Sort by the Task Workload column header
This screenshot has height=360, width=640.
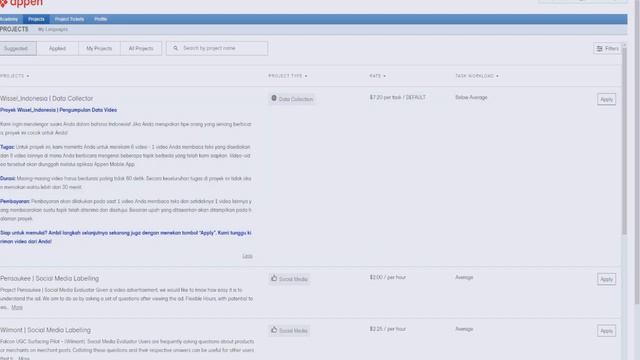coord(477,76)
